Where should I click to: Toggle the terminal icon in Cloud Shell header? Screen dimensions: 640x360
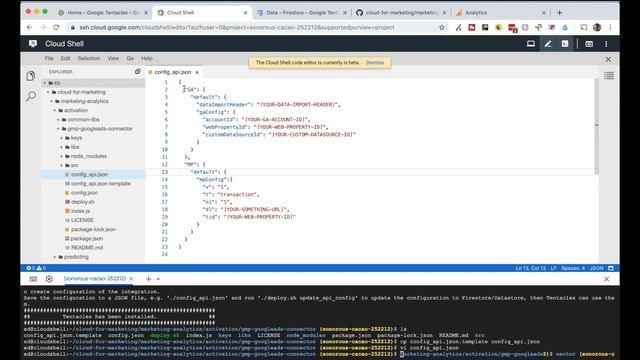[565, 44]
